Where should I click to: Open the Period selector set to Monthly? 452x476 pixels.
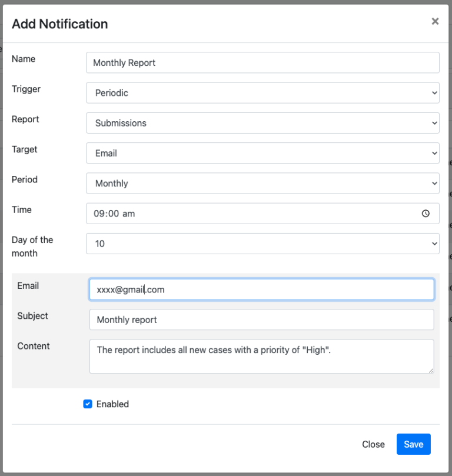pyautogui.click(x=262, y=183)
